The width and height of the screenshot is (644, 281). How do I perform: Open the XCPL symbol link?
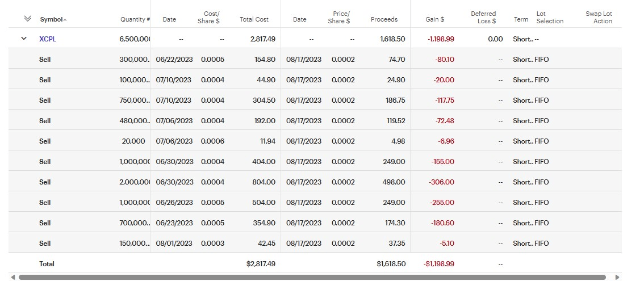tap(48, 39)
